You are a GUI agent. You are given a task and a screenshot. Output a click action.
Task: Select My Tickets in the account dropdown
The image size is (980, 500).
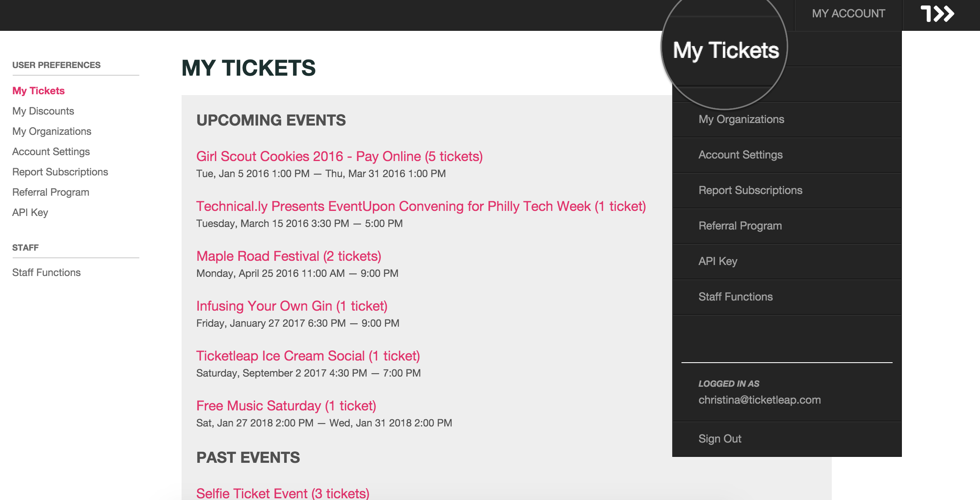727,49
